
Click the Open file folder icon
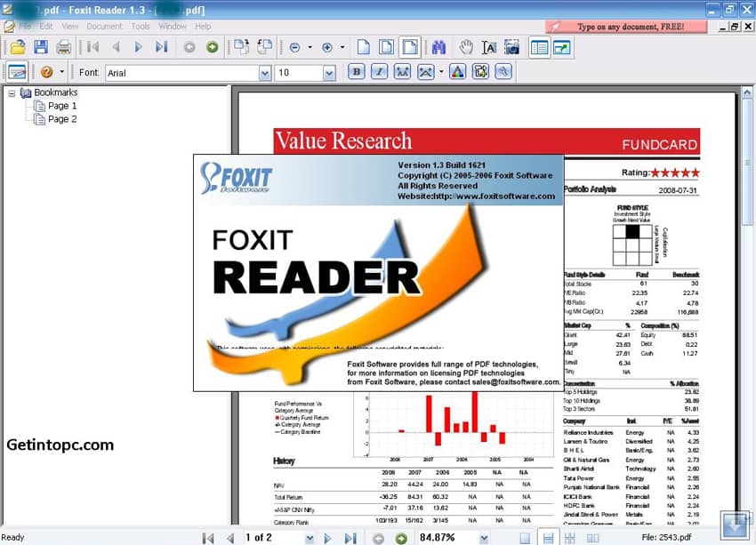point(18,47)
